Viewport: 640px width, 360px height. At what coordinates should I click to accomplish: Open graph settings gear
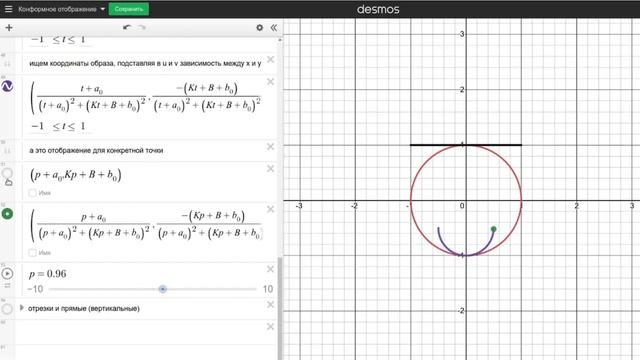click(x=259, y=28)
